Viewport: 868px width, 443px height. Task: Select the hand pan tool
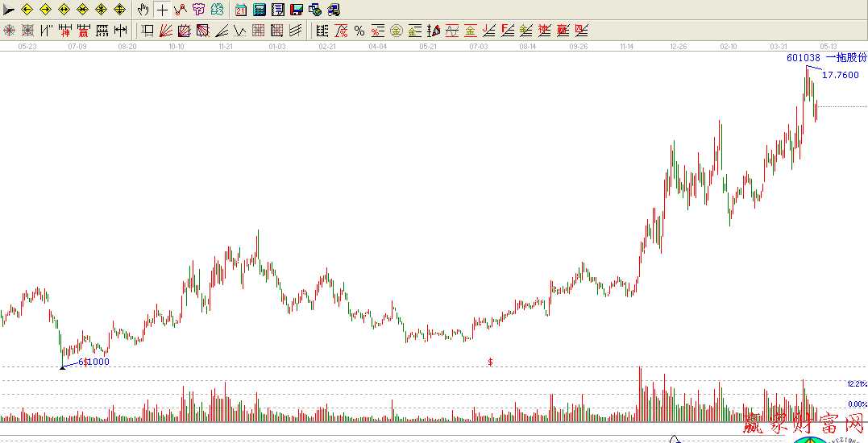tap(143, 10)
